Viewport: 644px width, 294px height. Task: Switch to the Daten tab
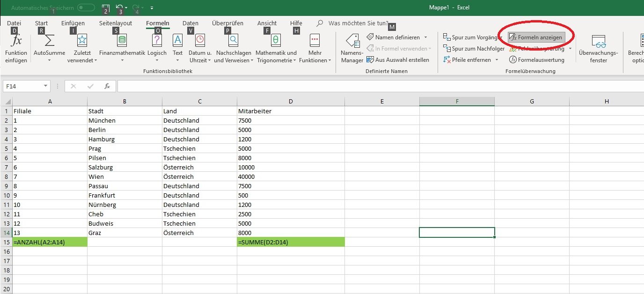(x=190, y=23)
